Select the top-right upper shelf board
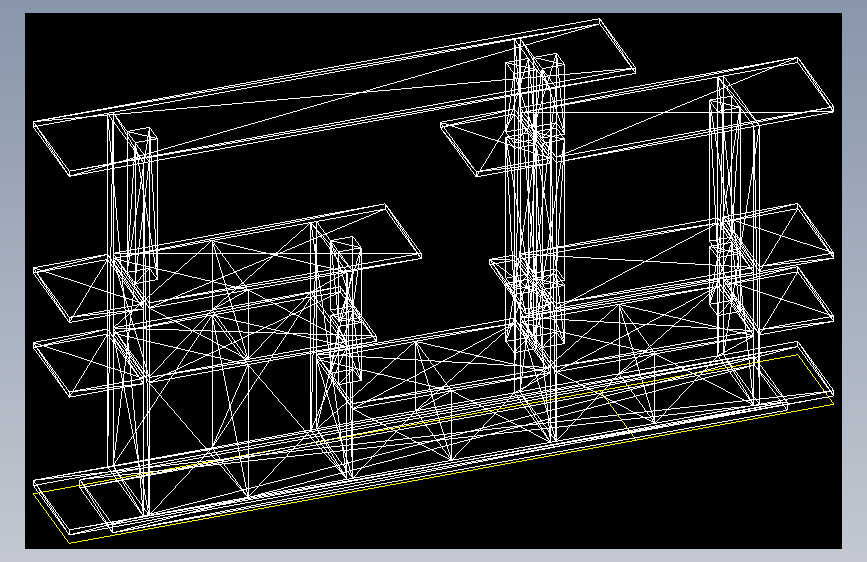Viewport: 867px width, 562px height. 636,117
